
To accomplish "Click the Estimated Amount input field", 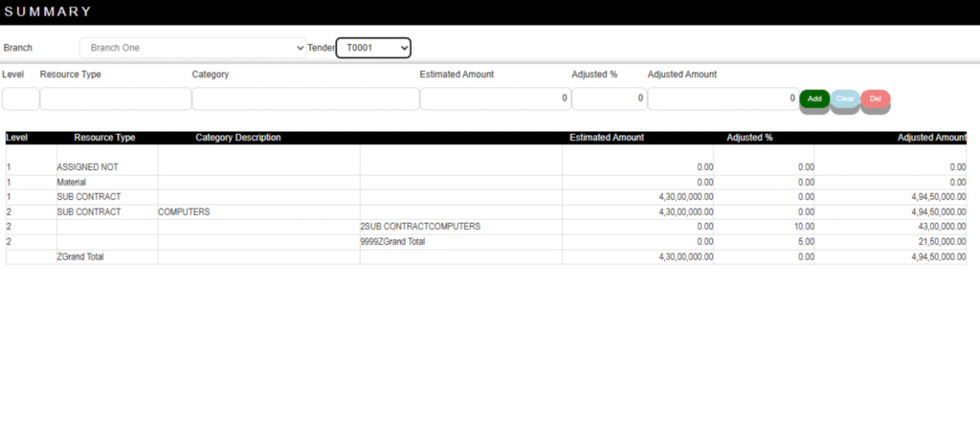I will tap(495, 99).
